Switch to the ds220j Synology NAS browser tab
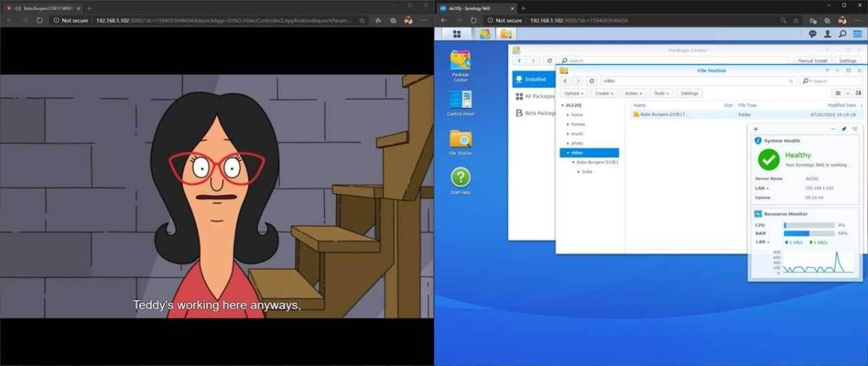The image size is (868, 366). click(x=476, y=7)
